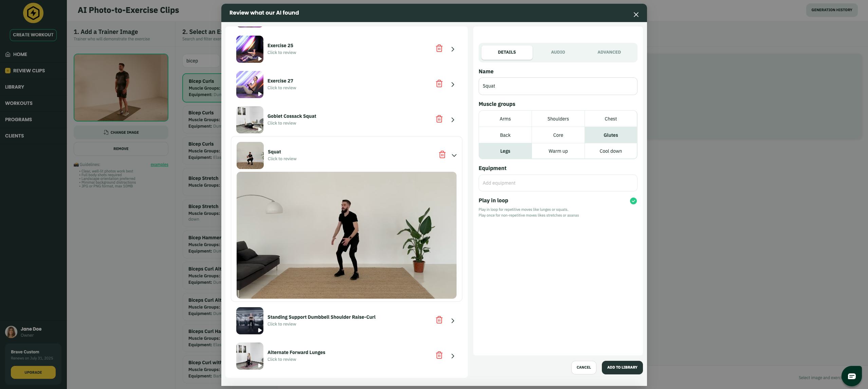Toggle the Arms muscle group
Screen dimensions: 868x389
(505, 119)
